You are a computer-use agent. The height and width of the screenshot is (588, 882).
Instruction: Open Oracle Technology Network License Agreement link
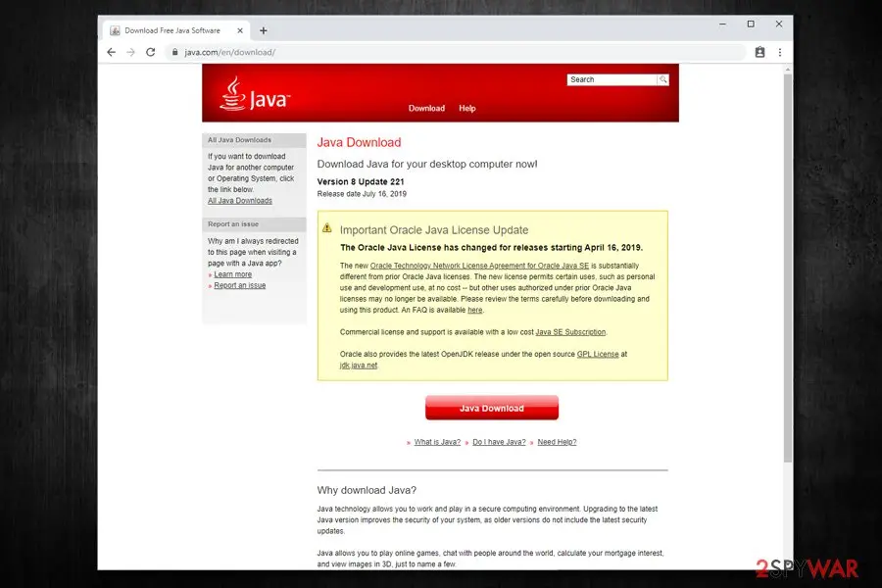(479, 266)
